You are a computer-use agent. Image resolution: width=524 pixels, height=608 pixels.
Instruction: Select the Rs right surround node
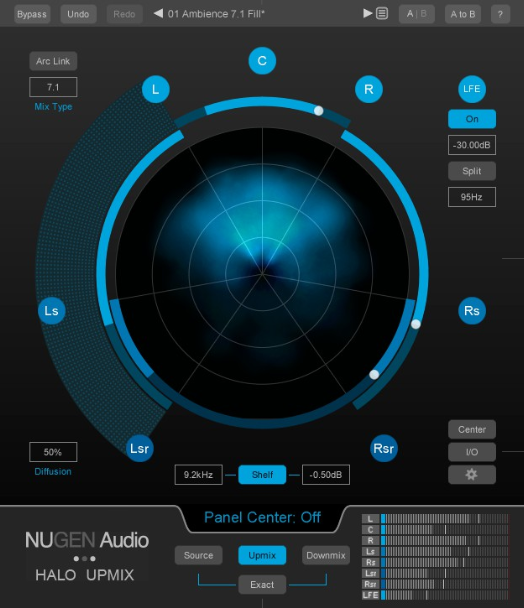(472, 311)
